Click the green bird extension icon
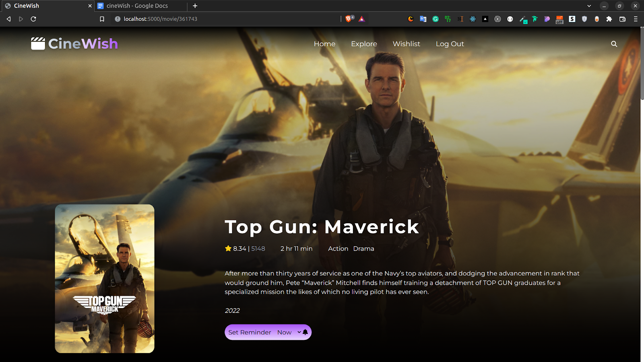Screen dimensions: 644x362 pyautogui.click(x=535, y=19)
